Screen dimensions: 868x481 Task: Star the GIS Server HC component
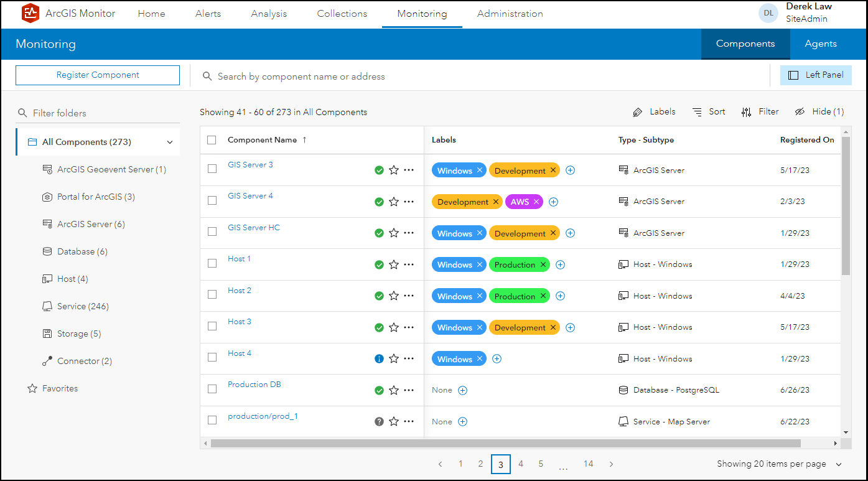point(394,233)
